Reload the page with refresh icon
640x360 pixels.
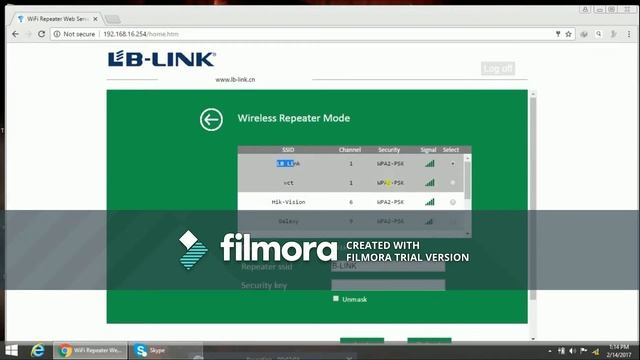(41, 34)
